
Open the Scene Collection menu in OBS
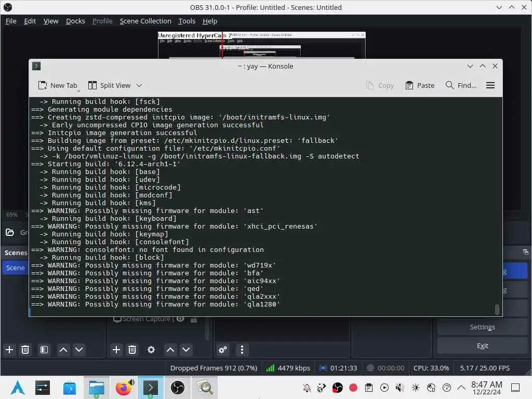tap(145, 21)
